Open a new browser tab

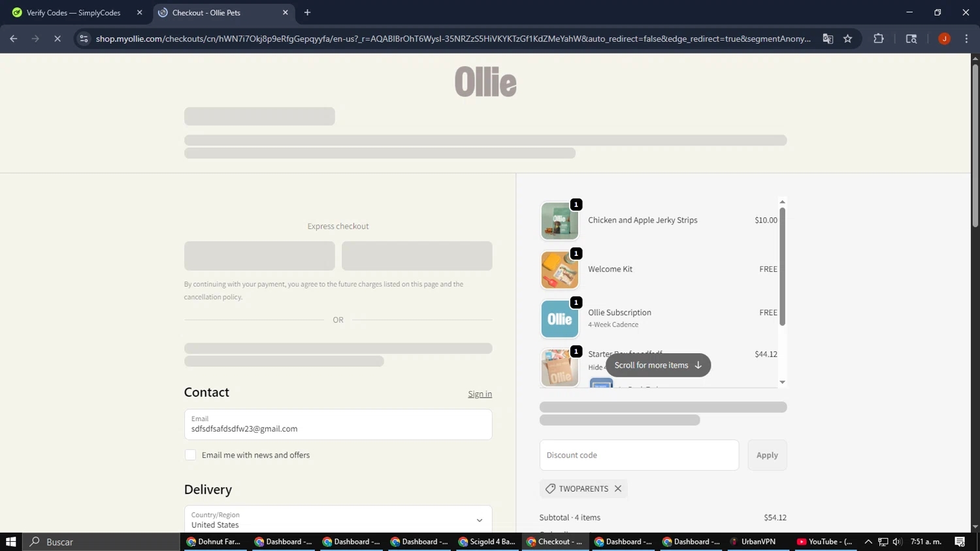click(307, 12)
